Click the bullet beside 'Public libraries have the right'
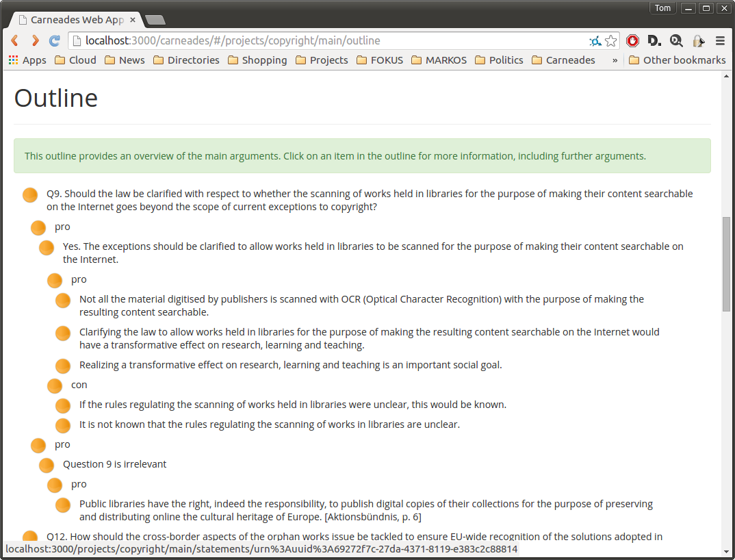Image resolution: width=735 pixels, height=560 pixels. (x=63, y=505)
